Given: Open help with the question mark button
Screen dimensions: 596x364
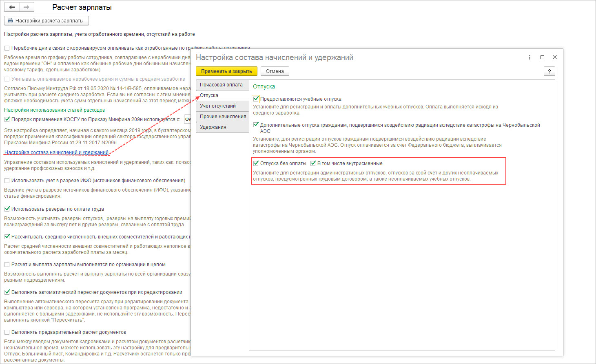Looking at the screenshot, I should point(549,71).
